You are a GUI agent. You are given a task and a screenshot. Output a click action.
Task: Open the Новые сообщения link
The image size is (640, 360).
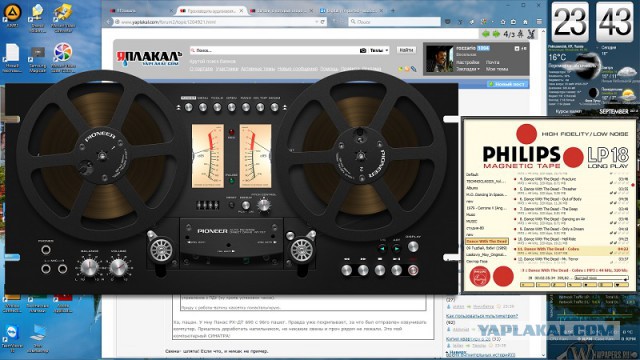(297, 69)
